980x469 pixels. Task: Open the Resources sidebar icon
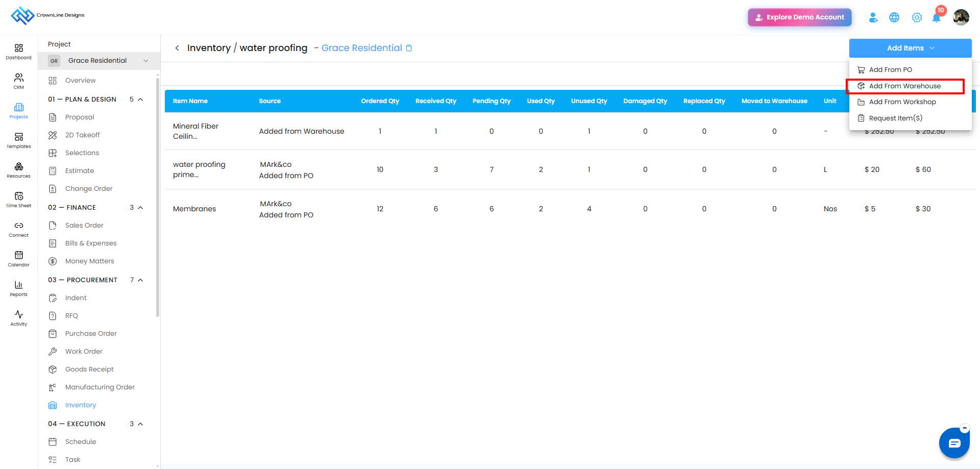pos(18,170)
